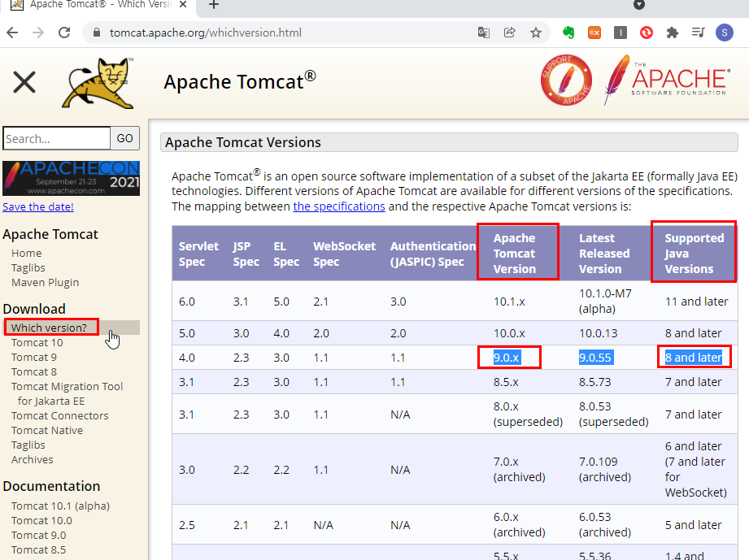Select Which version? in Download menu

49,328
